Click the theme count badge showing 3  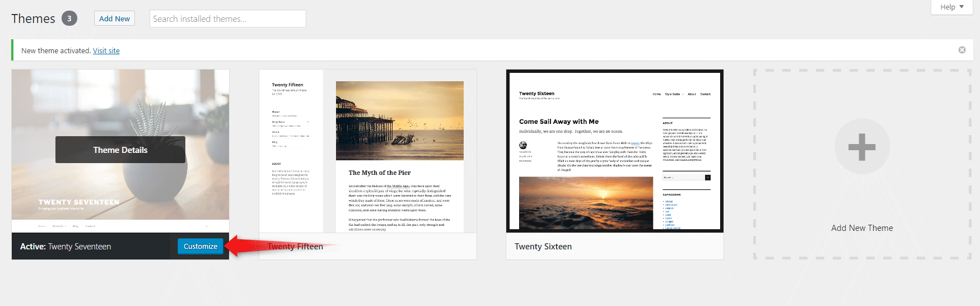pyautogui.click(x=69, y=18)
